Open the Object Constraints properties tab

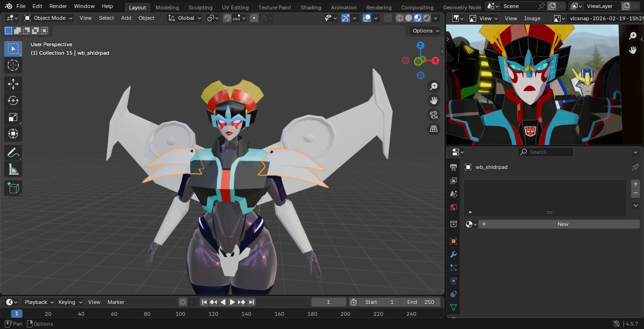coord(454,294)
